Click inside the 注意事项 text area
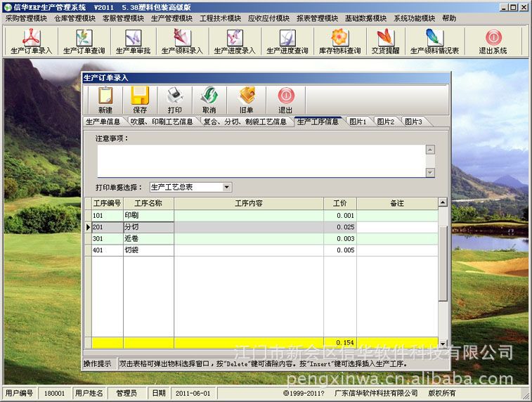The width and height of the screenshot is (532, 402). [261, 161]
